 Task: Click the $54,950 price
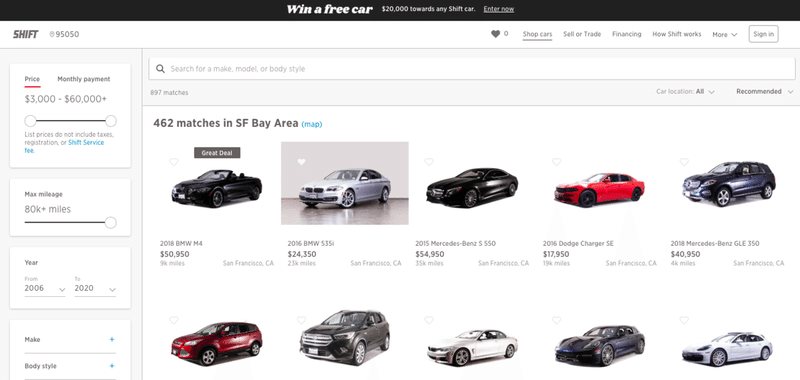[x=430, y=254]
